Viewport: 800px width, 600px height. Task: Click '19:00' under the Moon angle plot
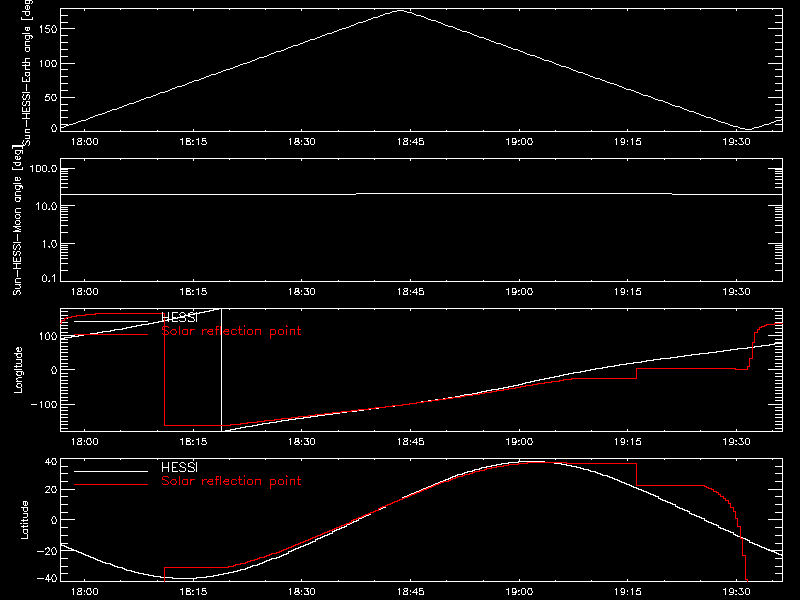519,292
